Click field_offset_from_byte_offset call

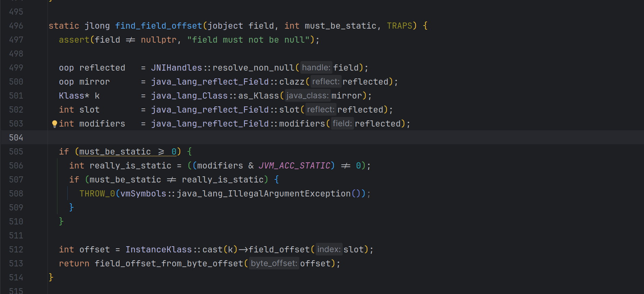click(x=169, y=264)
